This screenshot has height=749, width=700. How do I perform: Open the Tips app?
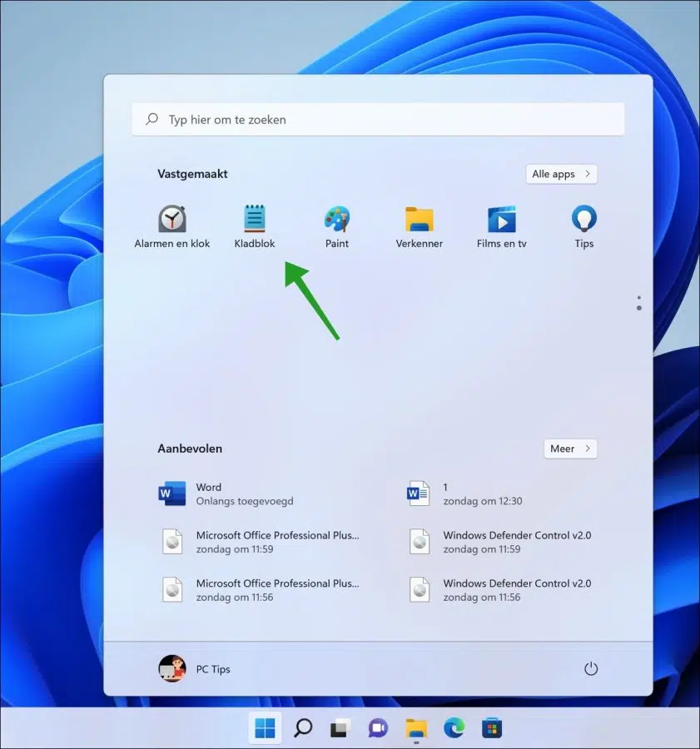584,227
